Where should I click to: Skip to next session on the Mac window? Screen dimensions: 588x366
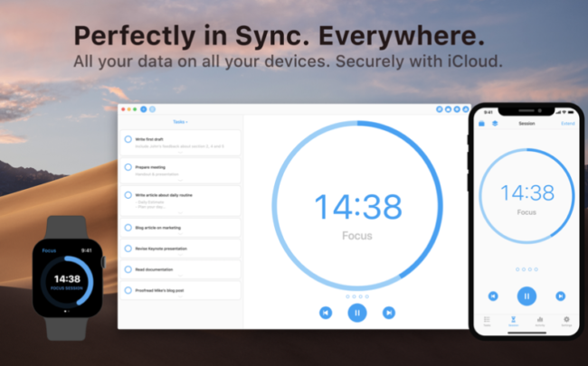pos(389,313)
